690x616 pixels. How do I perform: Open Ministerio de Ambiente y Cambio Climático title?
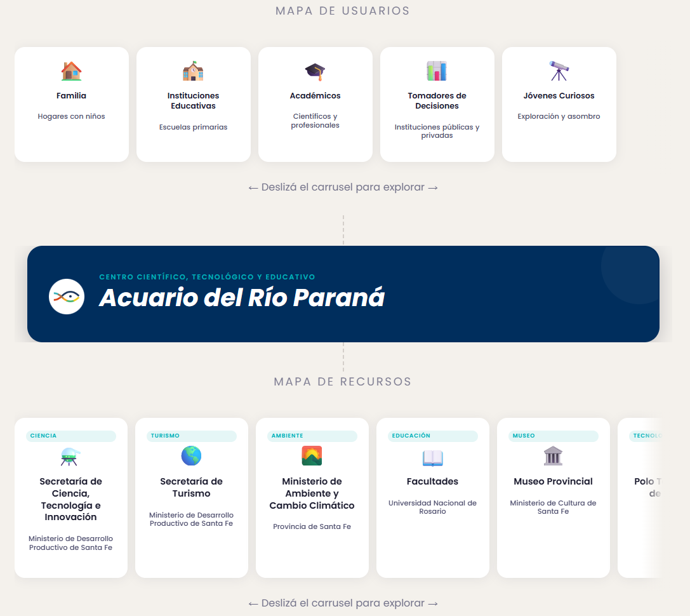tap(312, 493)
